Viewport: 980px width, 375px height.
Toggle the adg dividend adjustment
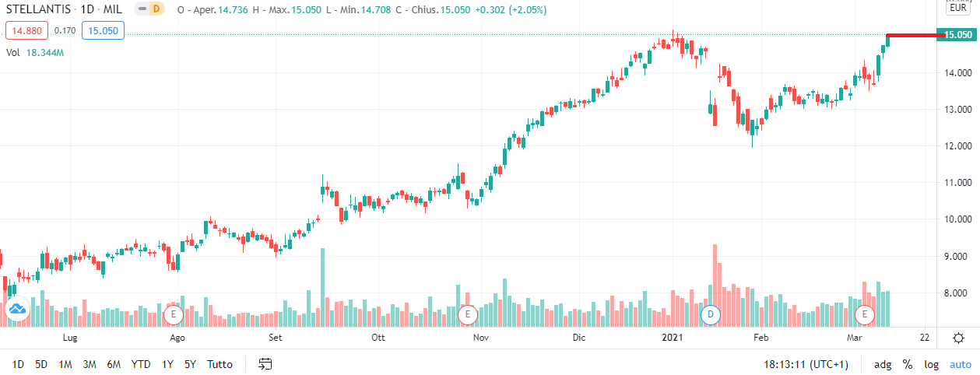pyautogui.click(x=883, y=364)
